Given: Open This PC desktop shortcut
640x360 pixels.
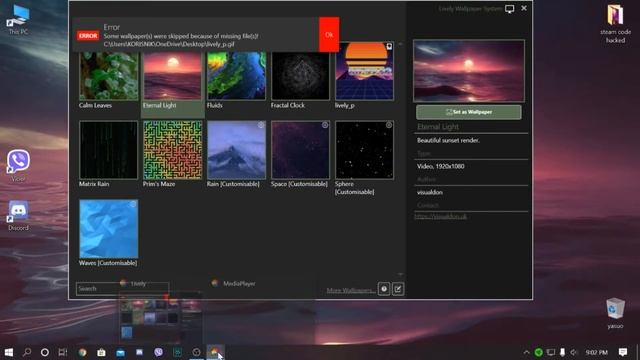Looking at the screenshot, I should click(18, 19).
